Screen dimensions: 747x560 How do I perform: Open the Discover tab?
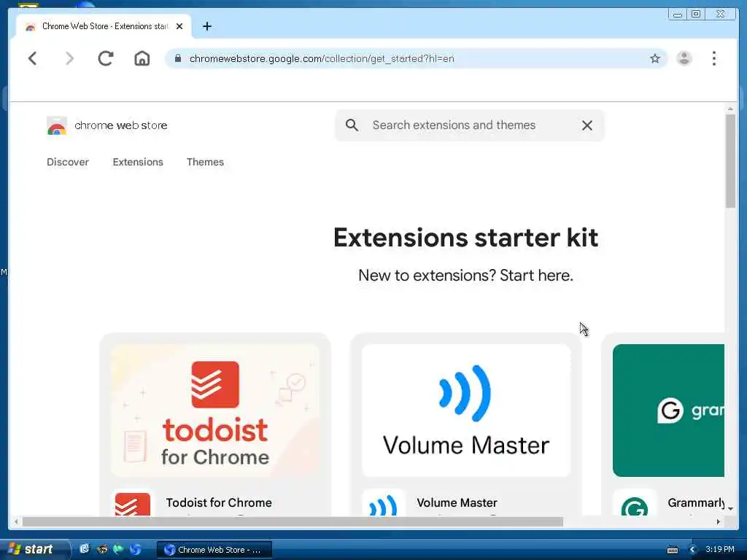click(x=68, y=162)
